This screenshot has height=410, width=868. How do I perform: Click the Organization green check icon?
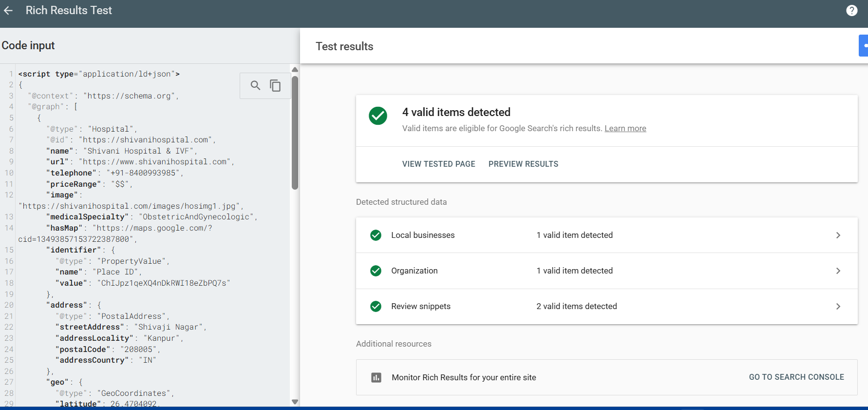376,271
